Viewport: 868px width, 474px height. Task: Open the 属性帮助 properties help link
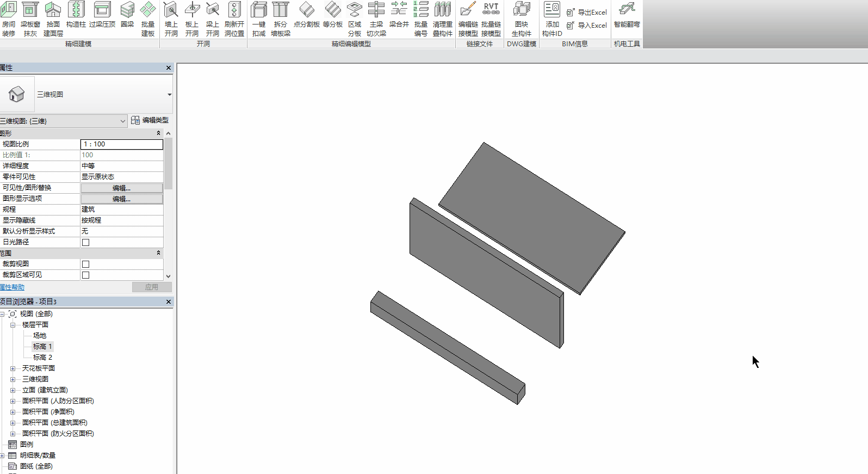12,287
